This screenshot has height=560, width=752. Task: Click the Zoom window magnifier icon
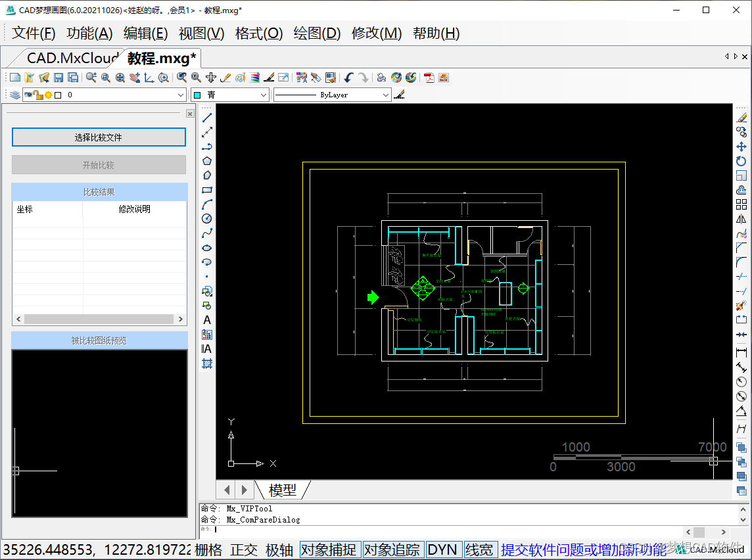[x=106, y=78]
